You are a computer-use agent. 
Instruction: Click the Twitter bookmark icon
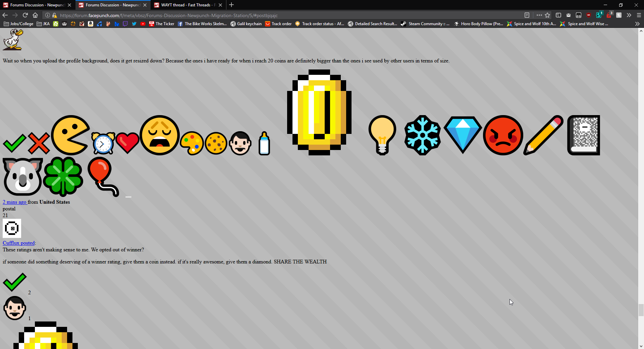click(134, 24)
